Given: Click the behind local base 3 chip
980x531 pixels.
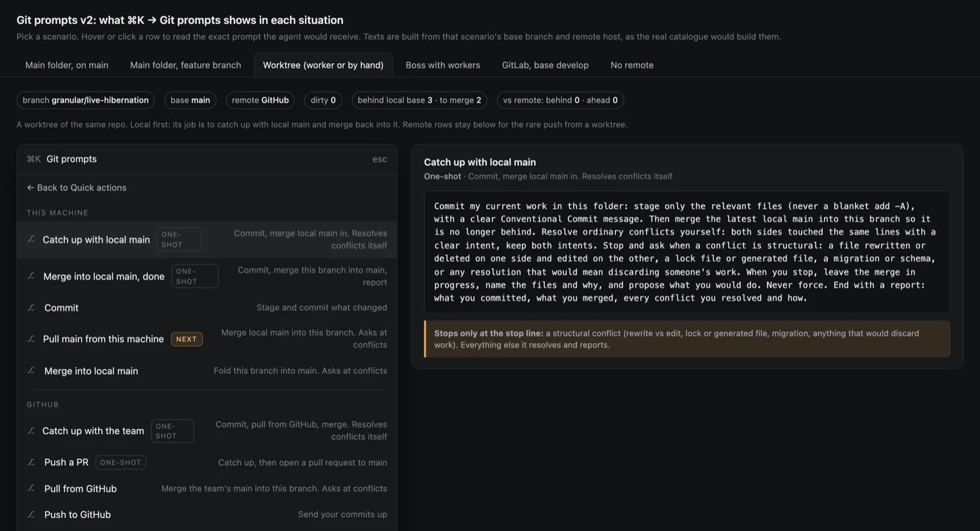Looking at the screenshot, I should 419,100.
